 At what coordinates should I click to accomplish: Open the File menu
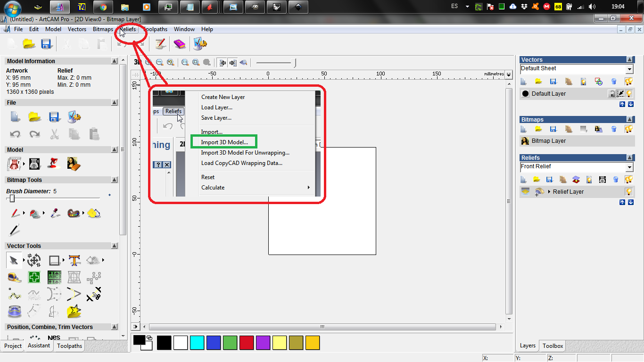18,29
